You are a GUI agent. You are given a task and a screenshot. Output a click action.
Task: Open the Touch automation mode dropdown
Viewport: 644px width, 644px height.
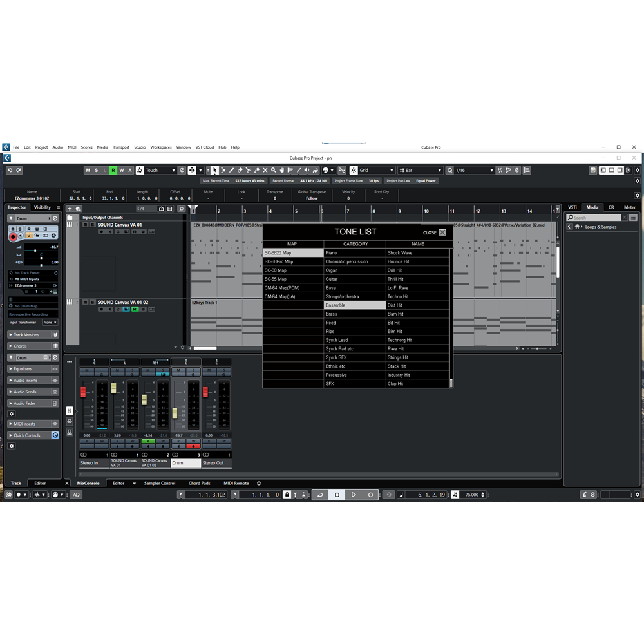[x=160, y=170]
